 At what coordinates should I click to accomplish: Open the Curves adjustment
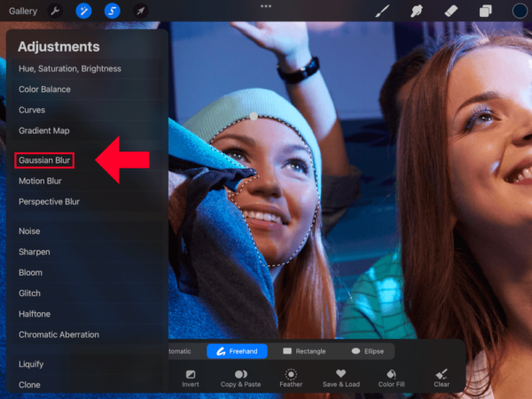(87, 110)
